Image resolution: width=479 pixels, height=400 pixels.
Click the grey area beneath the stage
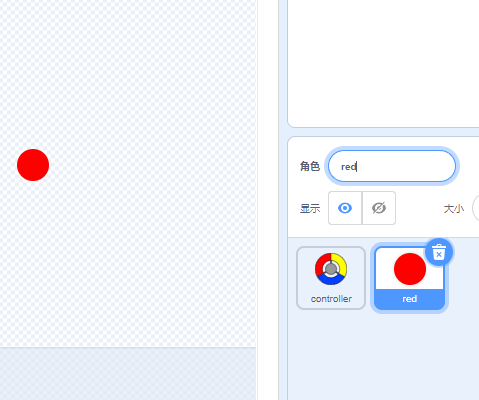[128, 374]
